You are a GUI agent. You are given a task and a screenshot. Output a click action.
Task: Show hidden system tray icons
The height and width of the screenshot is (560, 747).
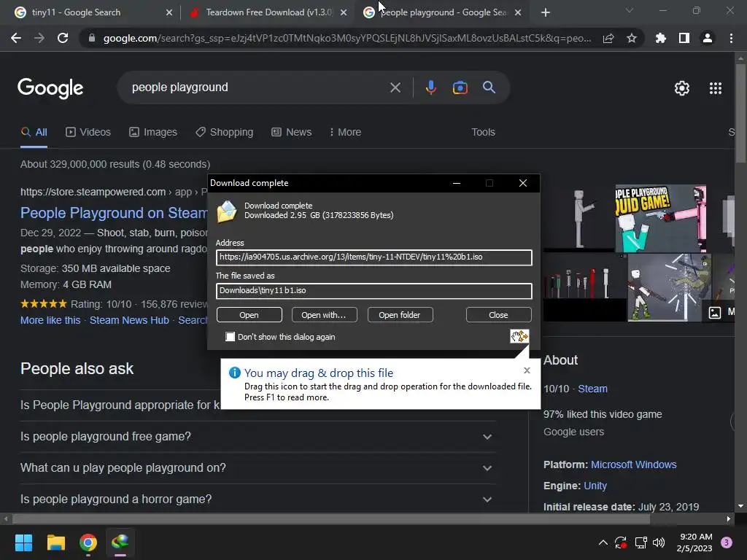pyautogui.click(x=603, y=542)
